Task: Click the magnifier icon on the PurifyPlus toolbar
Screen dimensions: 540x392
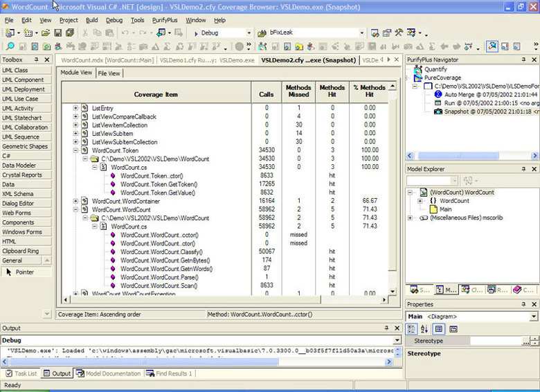Action: tap(10, 46)
